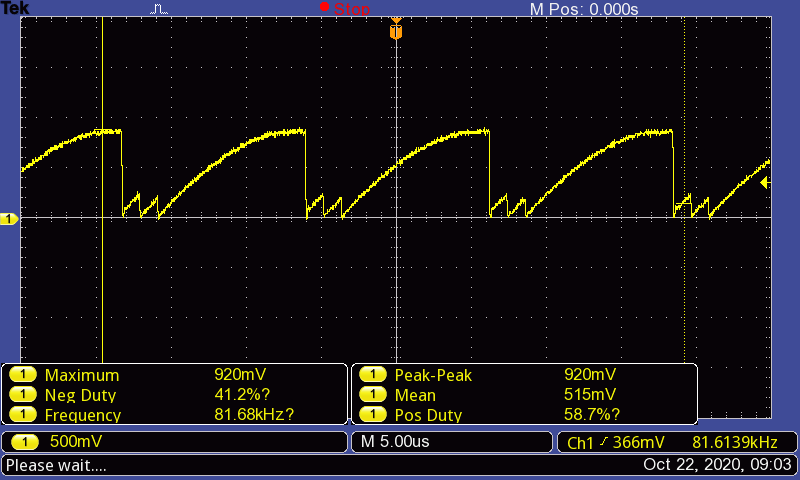Image resolution: width=800 pixels, height=480 pixels.
Task: Click the solid yellow vertical cursor line
Action: [x=103, y=190]
